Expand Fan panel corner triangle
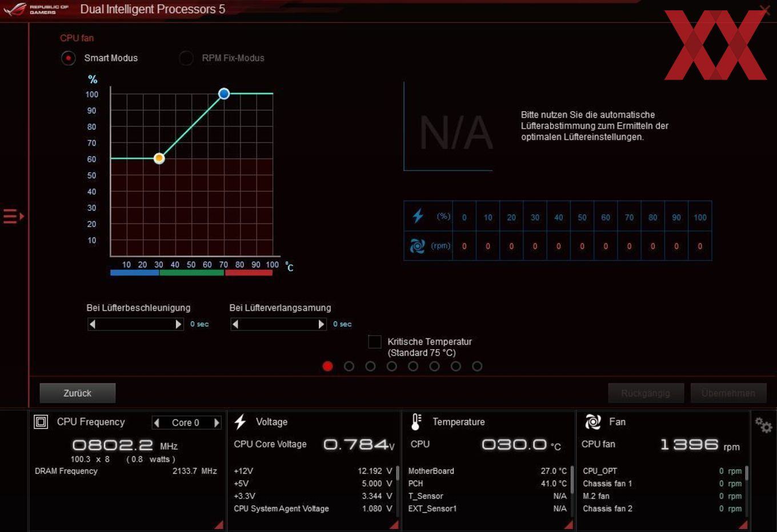Viewport: 777px width, 532px height. (x=743, y=525)
